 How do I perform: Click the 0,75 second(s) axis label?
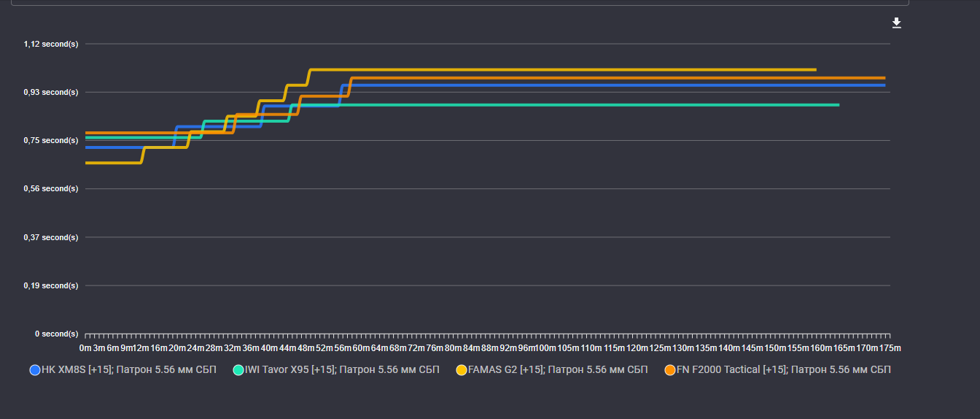tap(51, 140)
